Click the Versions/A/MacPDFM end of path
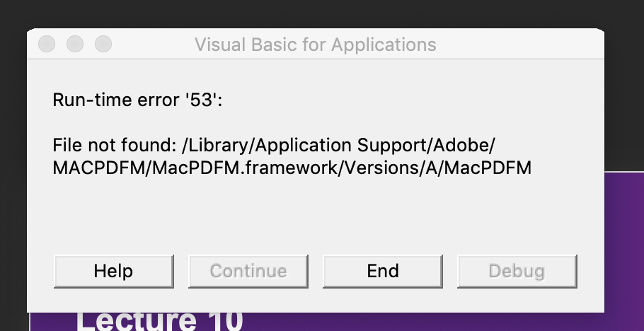Screen dimensions: 644x331 click(437, 168)
